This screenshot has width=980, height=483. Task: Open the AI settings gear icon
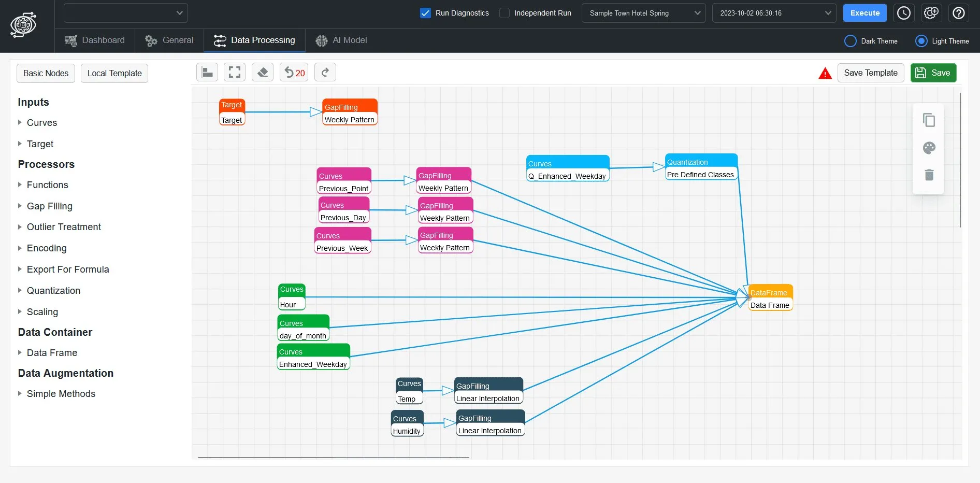tap(931, 13)
